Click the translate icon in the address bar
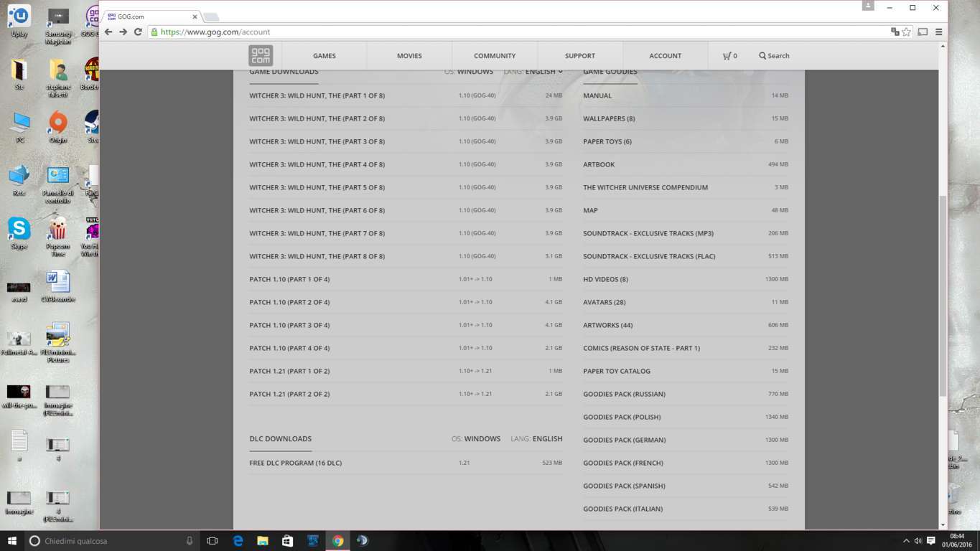Viewport: 980px width, 551px height. [x=895, y=32]
